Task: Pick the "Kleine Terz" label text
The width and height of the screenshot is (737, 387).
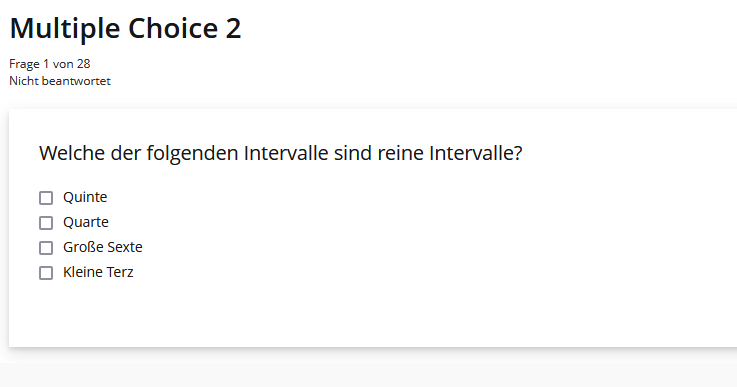Action: click(x=98, y=272)
